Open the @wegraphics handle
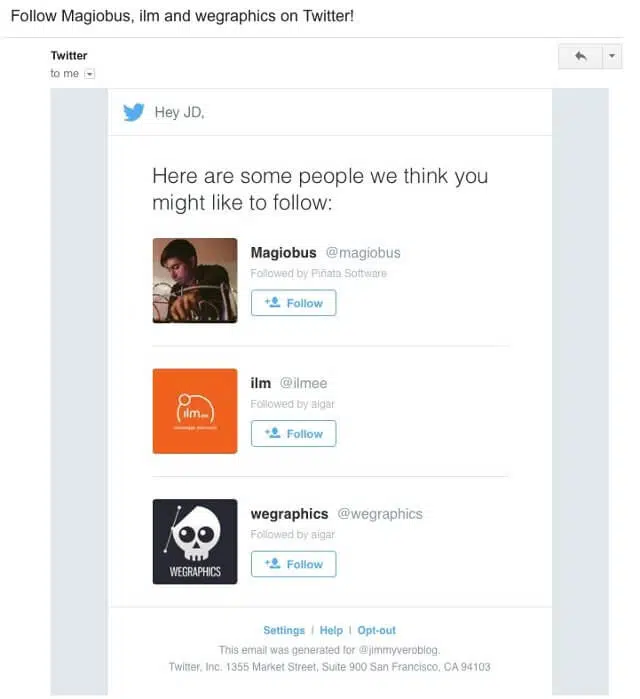The image size is (640, 699). click(380, 514)
